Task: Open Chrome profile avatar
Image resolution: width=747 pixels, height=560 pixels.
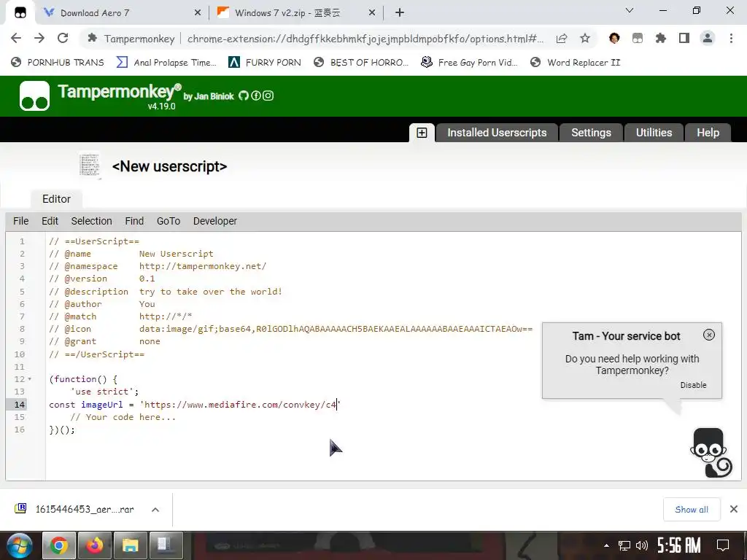Action: pyautogui.click(x=708, y=39)
